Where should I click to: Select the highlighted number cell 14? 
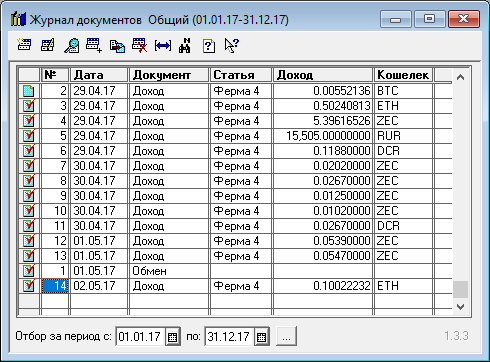point(55,286)
